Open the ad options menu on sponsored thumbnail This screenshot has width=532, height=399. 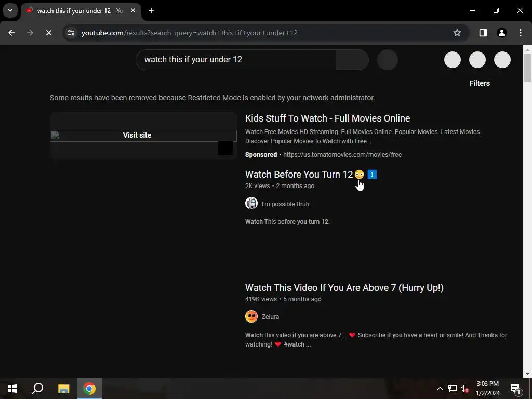coord(225,148)
